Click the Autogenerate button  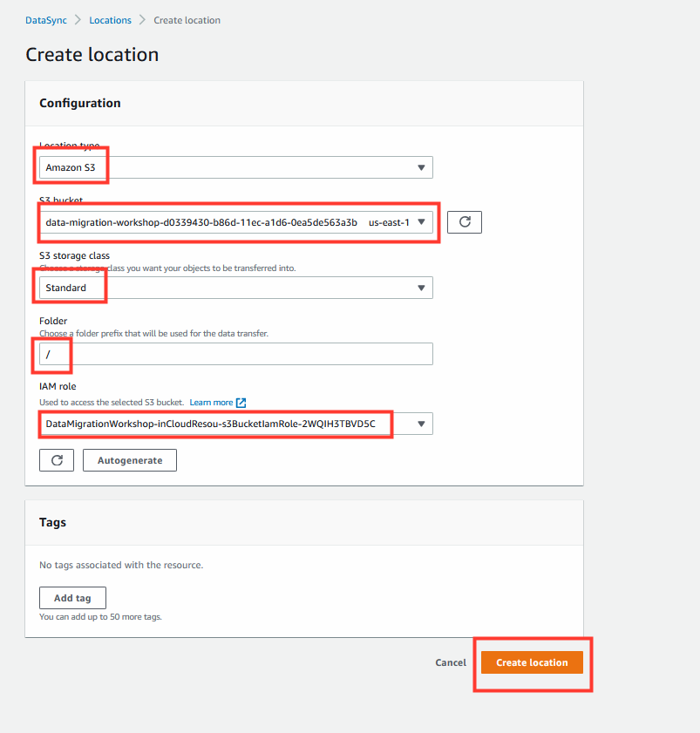click(130, 460)
